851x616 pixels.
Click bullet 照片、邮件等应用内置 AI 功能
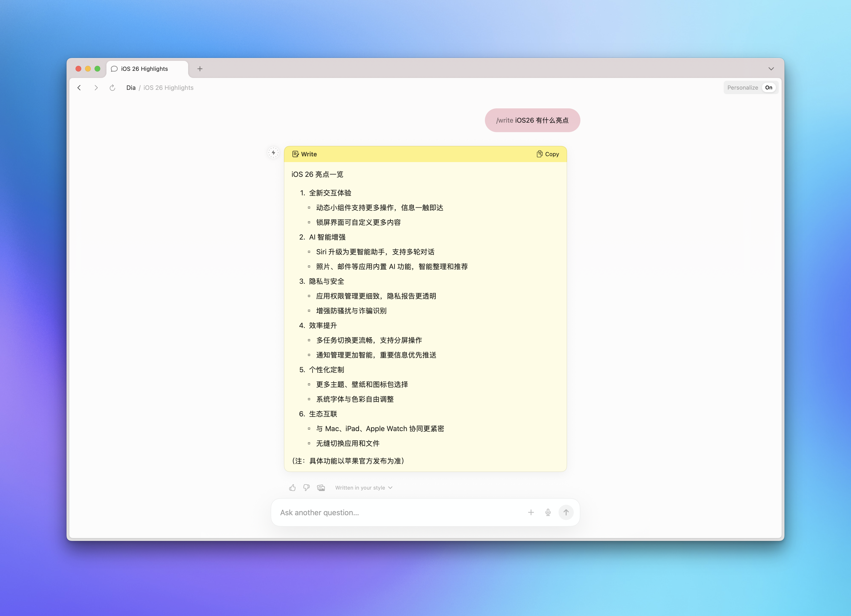tap(392, 266)
